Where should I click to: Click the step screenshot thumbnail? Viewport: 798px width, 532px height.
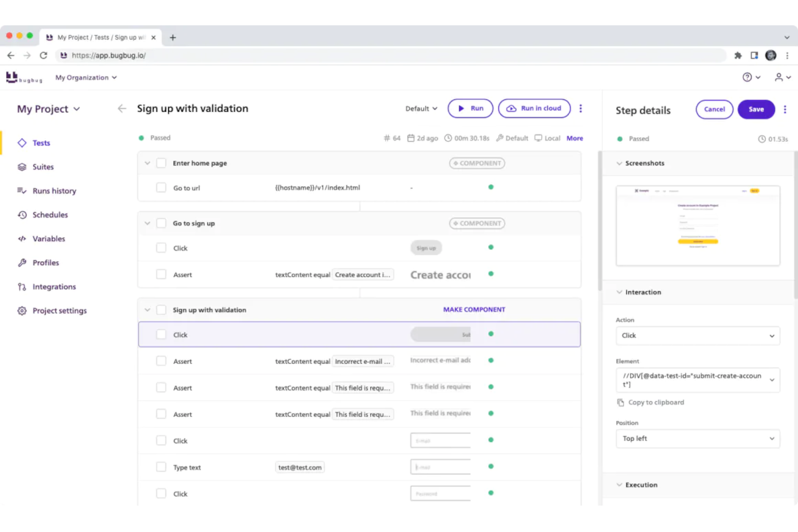coord(698,226)
